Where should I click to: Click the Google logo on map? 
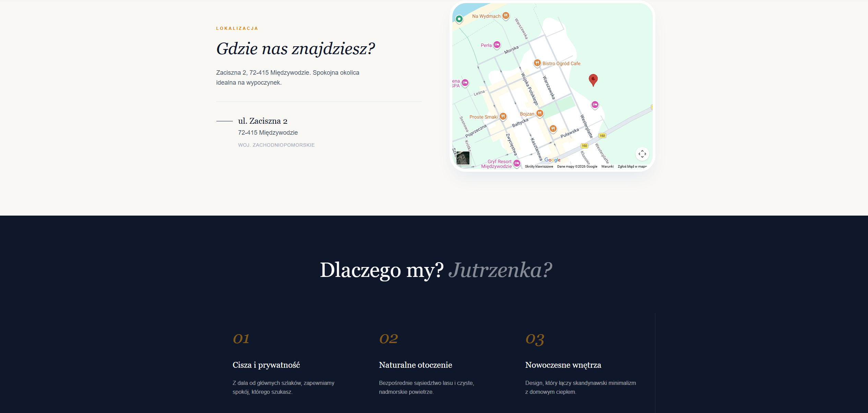pyautogui.click(x=552, y=160)
